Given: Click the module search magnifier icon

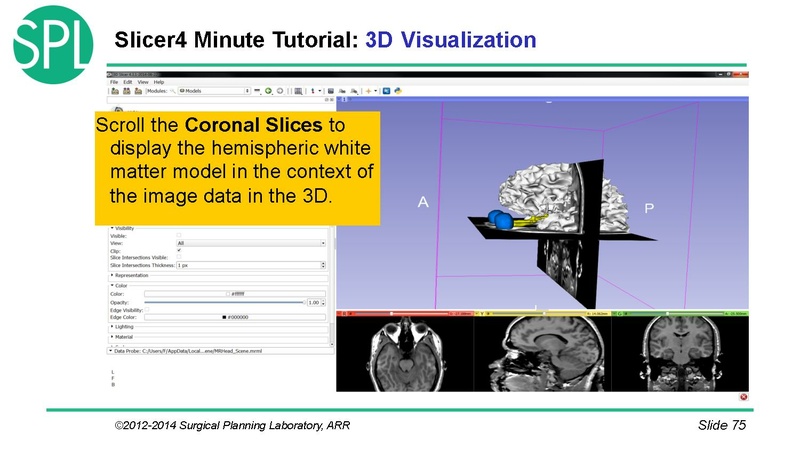Looking at the screenshot, I should (173, 91).
